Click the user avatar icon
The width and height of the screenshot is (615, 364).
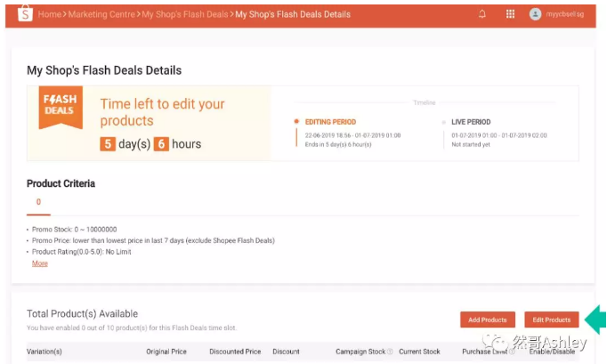535,14
